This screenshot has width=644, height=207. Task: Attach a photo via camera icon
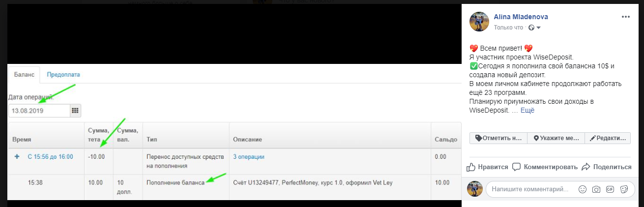[x=596, y=189]
